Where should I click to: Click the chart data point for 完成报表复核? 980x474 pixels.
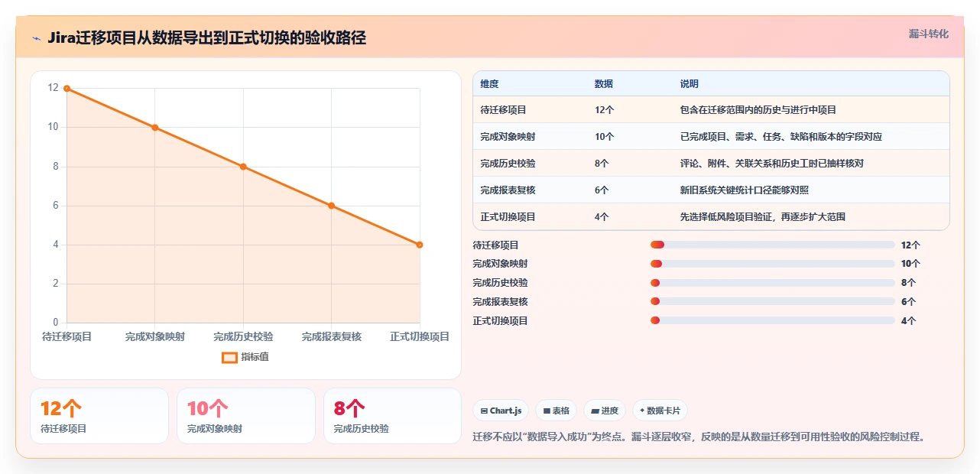pyautogui.click(x=332, y=206)
